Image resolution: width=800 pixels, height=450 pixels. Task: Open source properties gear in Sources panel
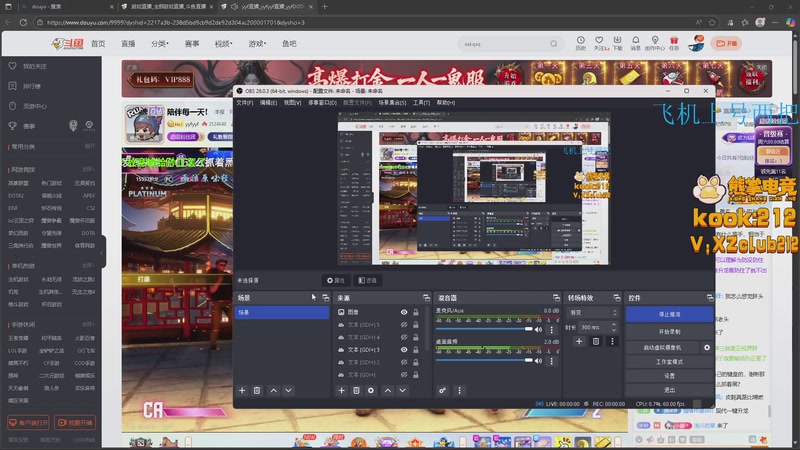pos(371,390)
